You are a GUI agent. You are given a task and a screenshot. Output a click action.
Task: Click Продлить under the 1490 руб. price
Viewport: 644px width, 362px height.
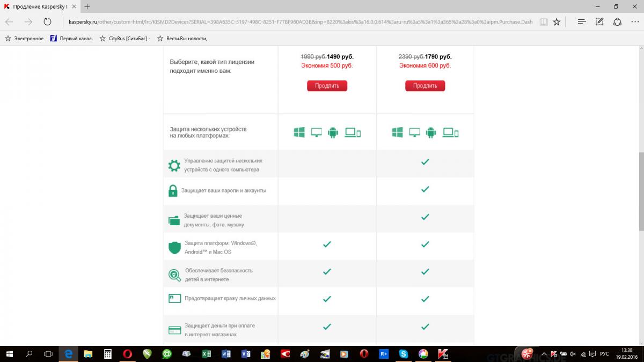(327, 86)
